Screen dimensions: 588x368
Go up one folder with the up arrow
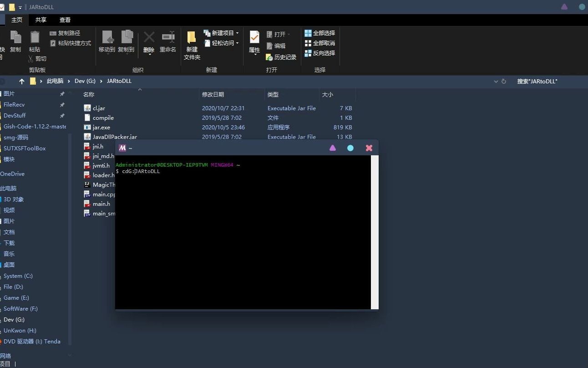click(x=22, y=82)
